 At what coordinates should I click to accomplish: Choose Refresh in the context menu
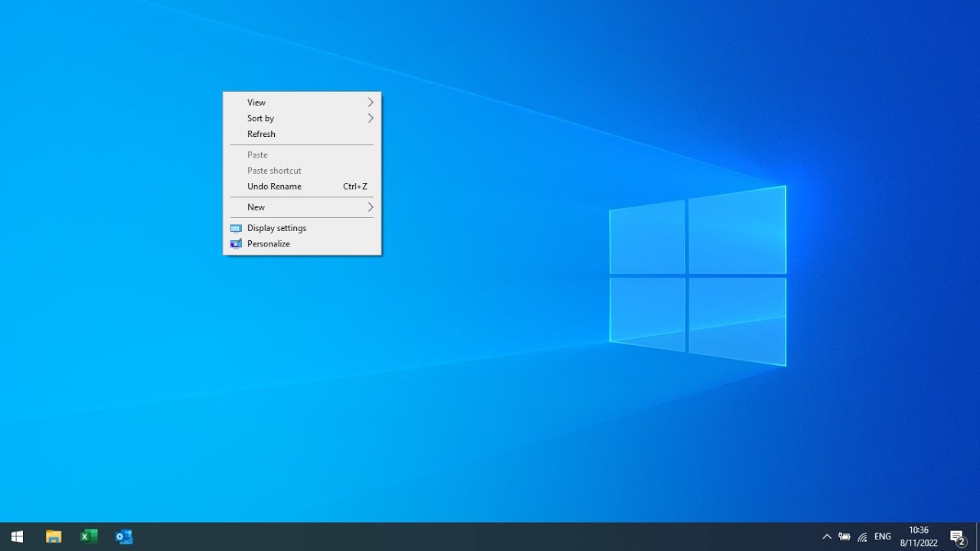click(302, 134)
